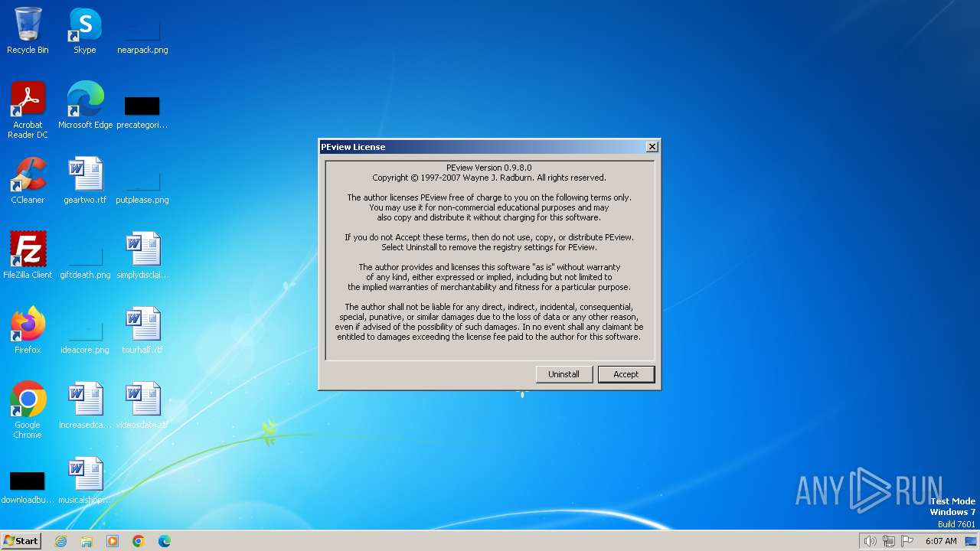This screenshot has height=551, width=980.
Task: Click the 6:07 AM system clock
Action: pos(941,541)
